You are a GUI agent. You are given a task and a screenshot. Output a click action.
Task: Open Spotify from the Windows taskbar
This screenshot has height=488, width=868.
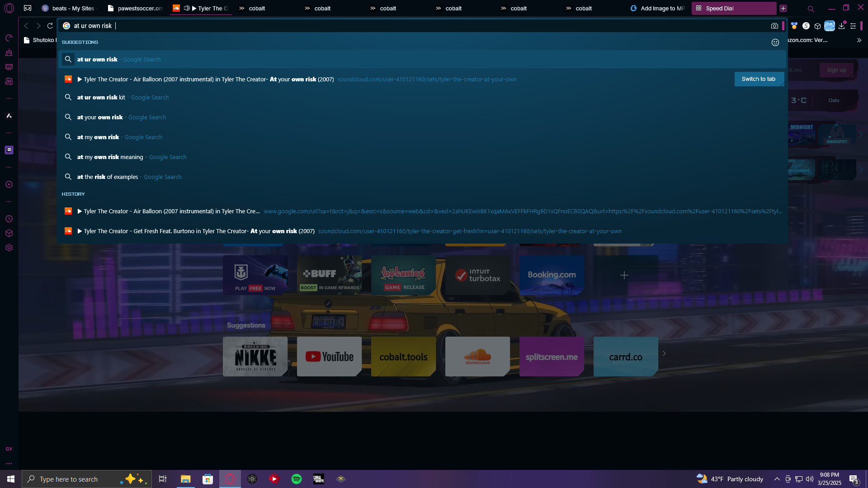[297, 479]
